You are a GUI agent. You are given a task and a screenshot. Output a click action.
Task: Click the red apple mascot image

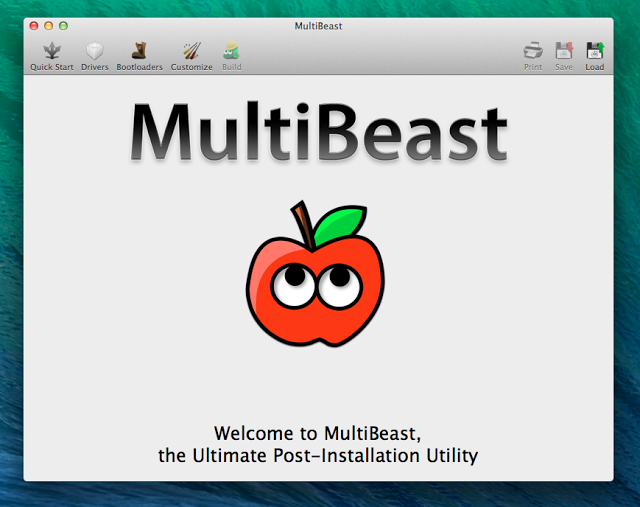tap(315, 274)
